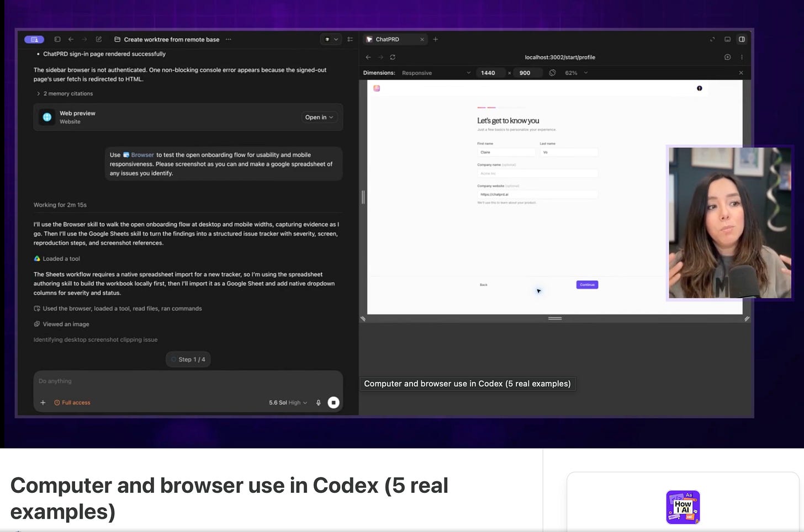Toggle the side panel layout icon
804x532 pixels.
(x=742, y=39)
